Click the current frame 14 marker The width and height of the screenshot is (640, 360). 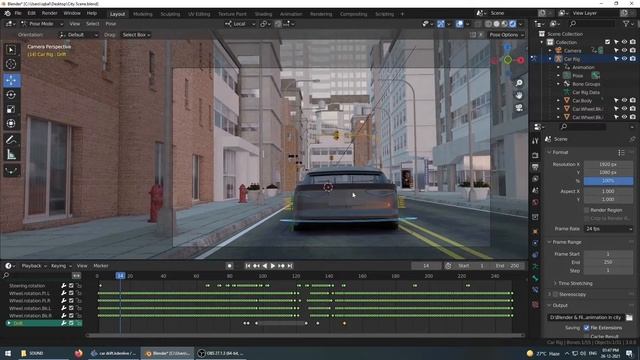[120, 276]
